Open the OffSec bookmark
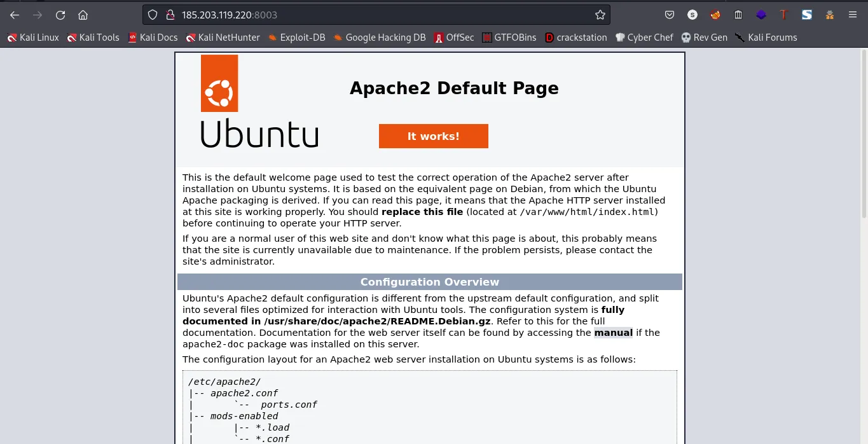This screenshot has height=444, width=868. click(x=454, y=38)
